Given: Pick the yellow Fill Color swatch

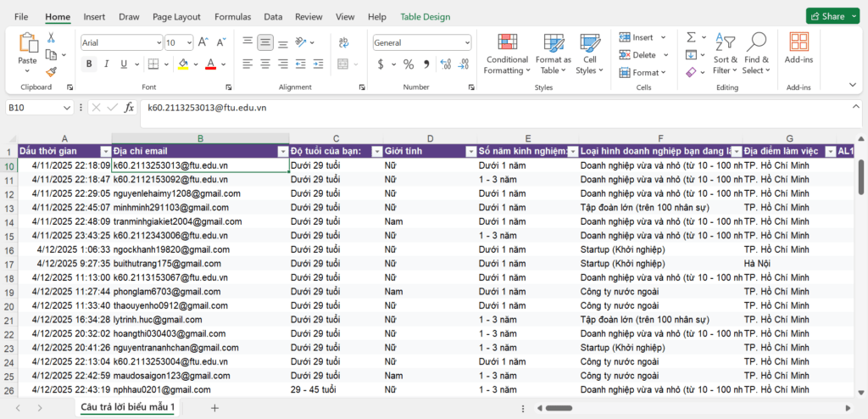Looking at the screenshot, I should [183, 64].
